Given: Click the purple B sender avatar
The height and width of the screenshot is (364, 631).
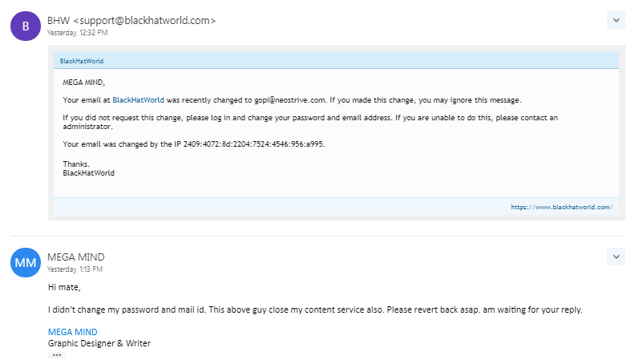Looking at the screenshot, I should [x=26, y=26].
